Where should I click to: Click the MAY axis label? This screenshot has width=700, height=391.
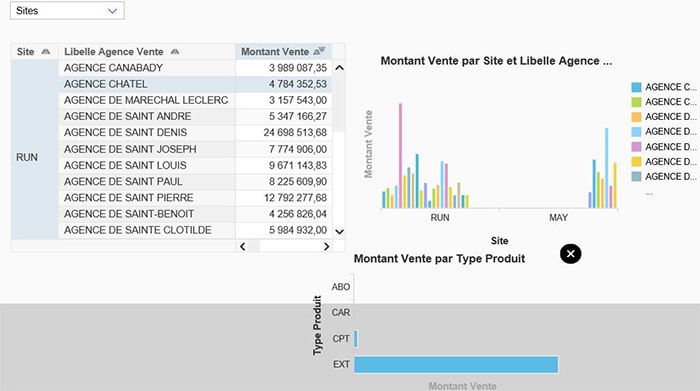pyautogui.click(x=558, y=218)
